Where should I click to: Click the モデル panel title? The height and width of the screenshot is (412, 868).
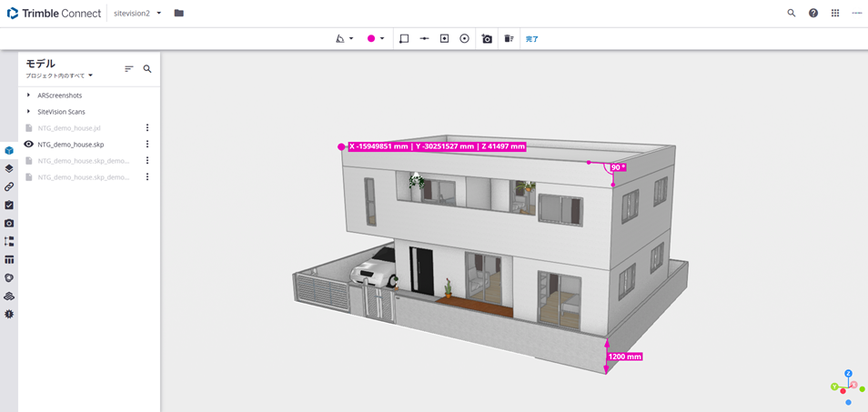(x=40, y=64)
